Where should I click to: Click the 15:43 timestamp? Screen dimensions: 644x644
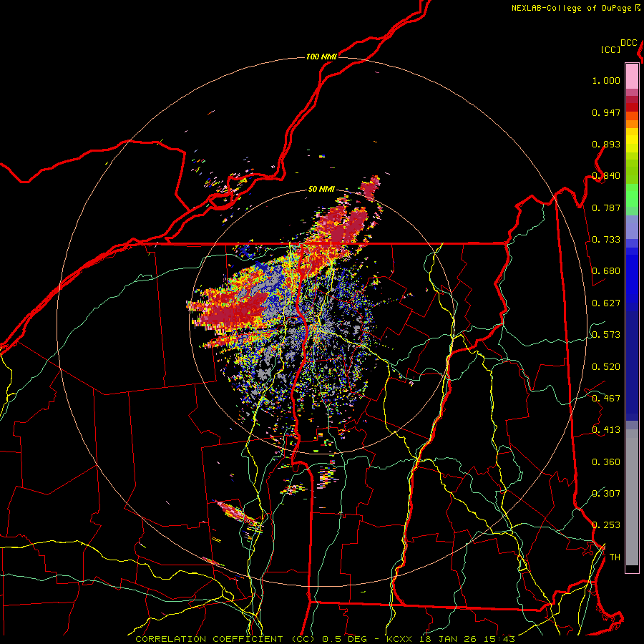499,639
